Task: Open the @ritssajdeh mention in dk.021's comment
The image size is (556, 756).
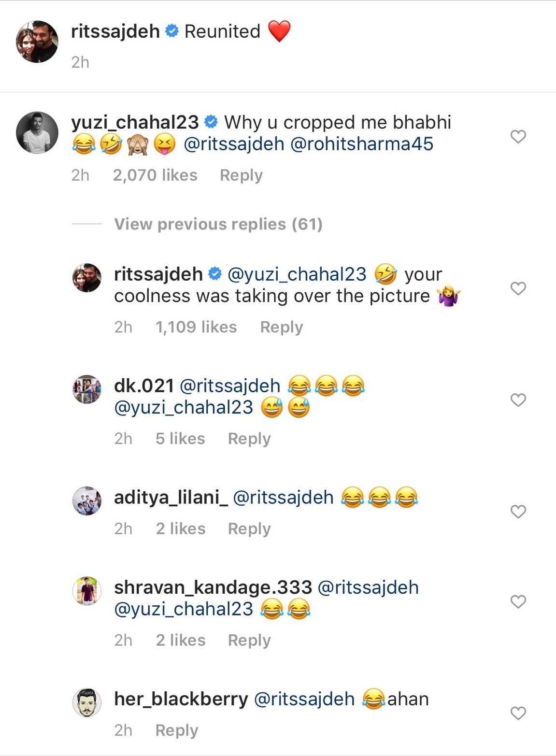Action: tap(230, 385)
